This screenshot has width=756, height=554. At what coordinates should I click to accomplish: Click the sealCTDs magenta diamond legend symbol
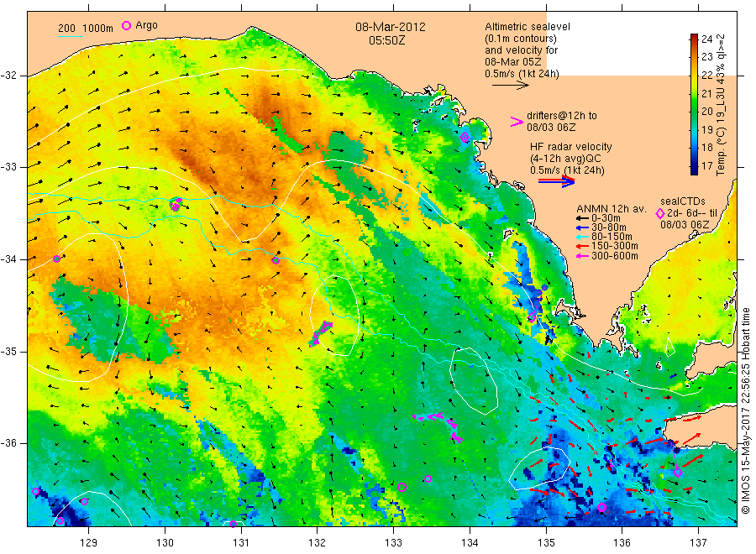coord(660,213)
